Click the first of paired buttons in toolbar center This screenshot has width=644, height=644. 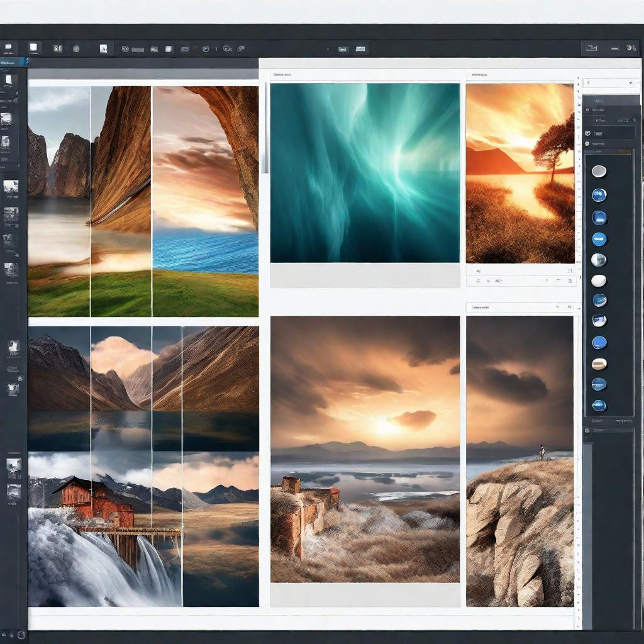pyautogui.click(x=343, y=48)
